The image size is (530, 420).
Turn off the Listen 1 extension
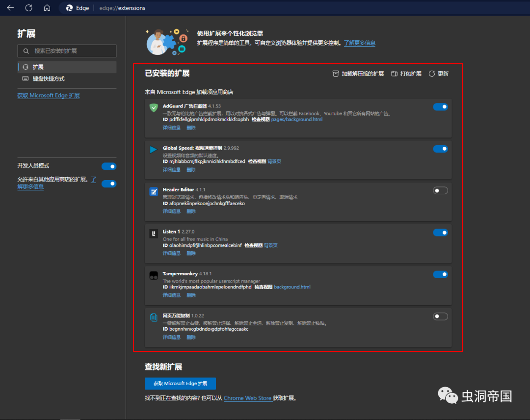tap(440, 233)
